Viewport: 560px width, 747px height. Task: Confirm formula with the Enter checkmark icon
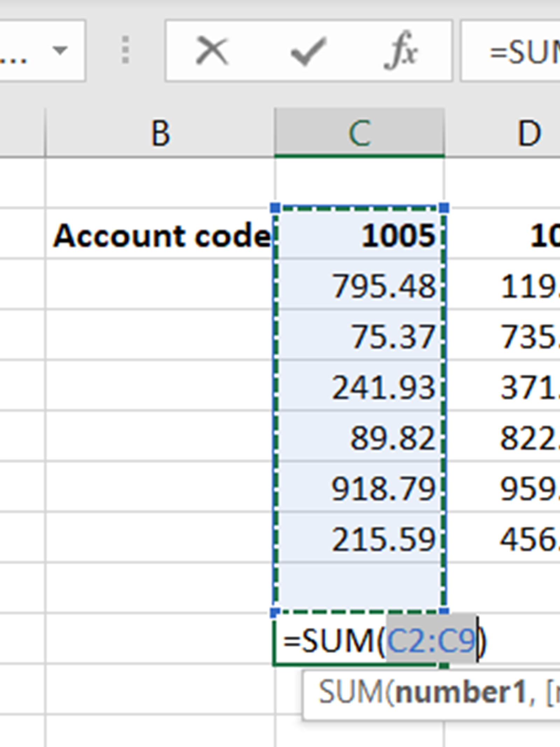pos(308,51)
